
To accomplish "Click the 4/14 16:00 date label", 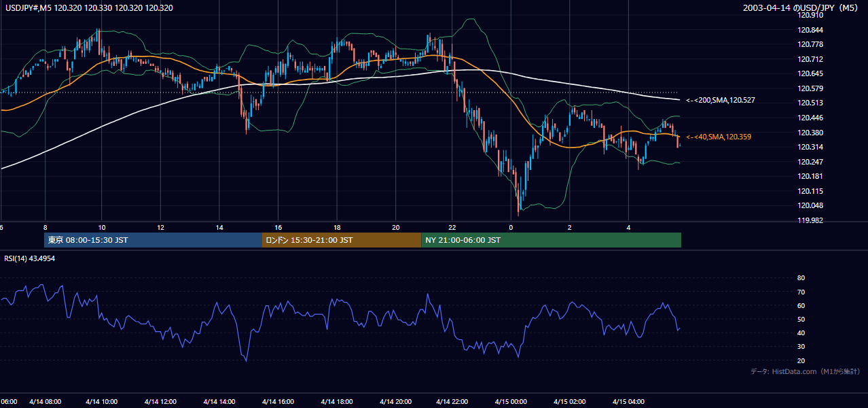I will (278, 401).
